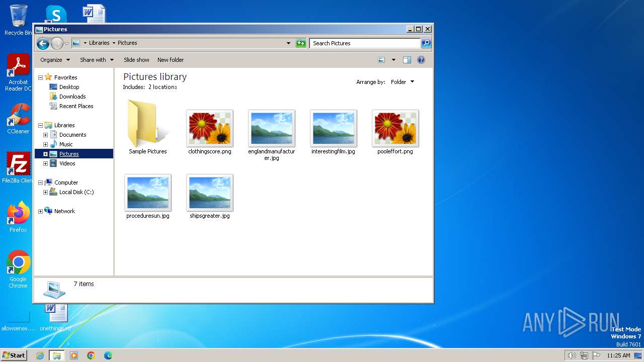Image resolution: width=644 pixels, height=362 pixels.
Task: Collapse the Favorites tree group
Action: pyautogui.click(x=41, y=77)
